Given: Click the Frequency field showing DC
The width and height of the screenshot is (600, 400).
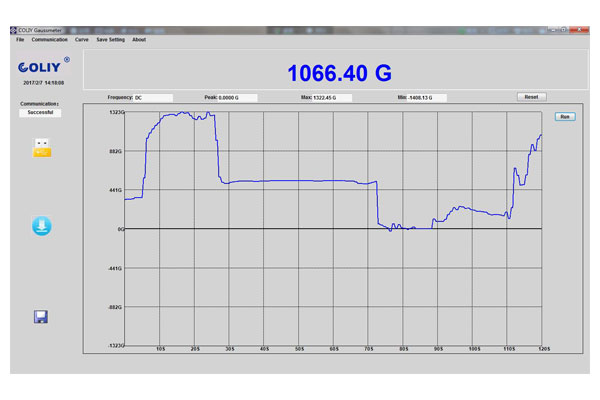Looking at the screenshot, I should [152, 97].
